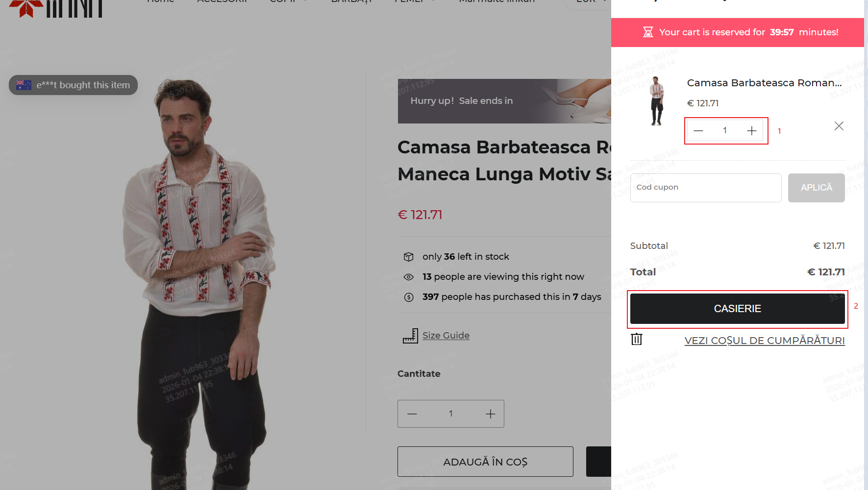Focus the Cod cupon input field
This screenshot has height=490, width=868.
(x=705, y=188)
